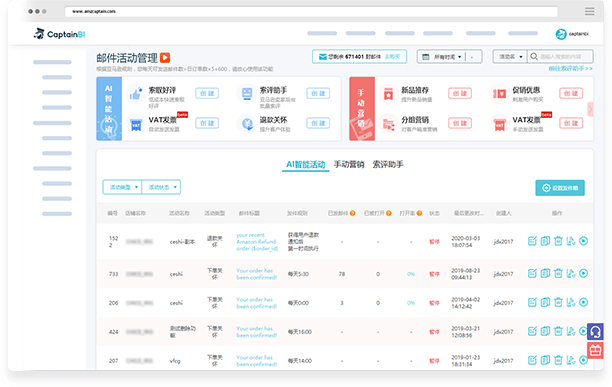Click the orange help icon next to 已发邮件

(x=352, y=213)
